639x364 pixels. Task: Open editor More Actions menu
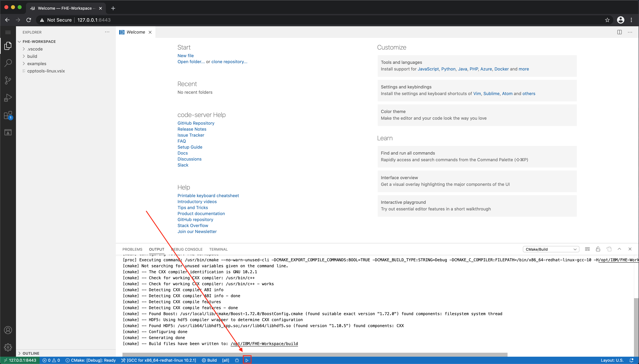pos(630,32)
